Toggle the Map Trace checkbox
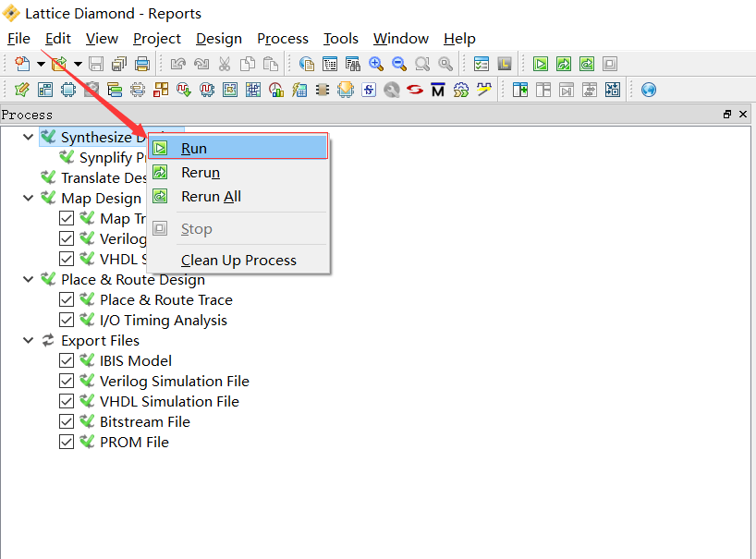 [x=67, y=218]
